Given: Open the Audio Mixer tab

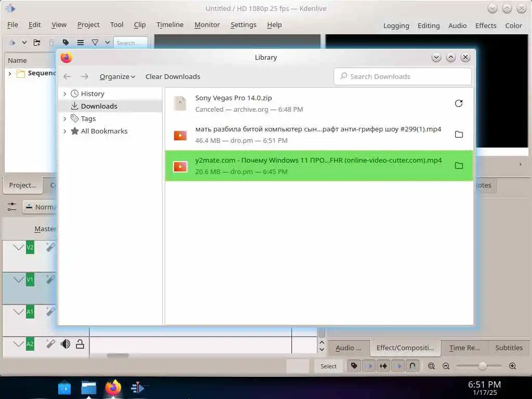Looking at the screenshot, I should pyautogui.click(x=349, y=348).
